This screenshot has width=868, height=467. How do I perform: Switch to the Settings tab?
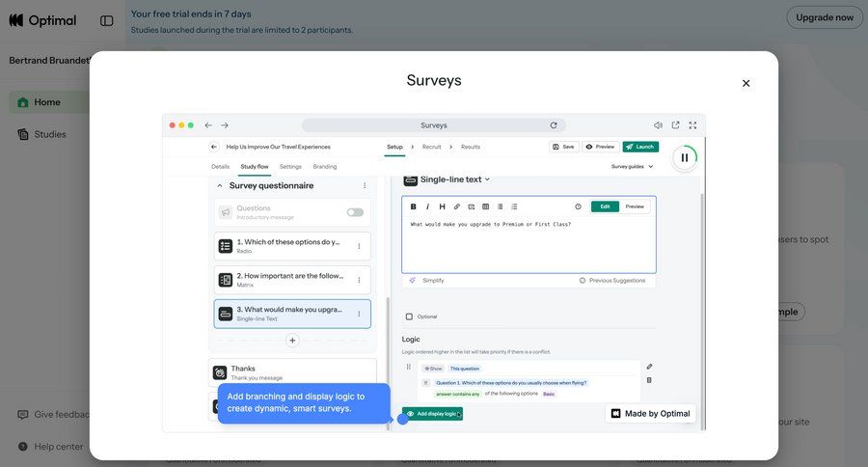(x=290, y=166)
